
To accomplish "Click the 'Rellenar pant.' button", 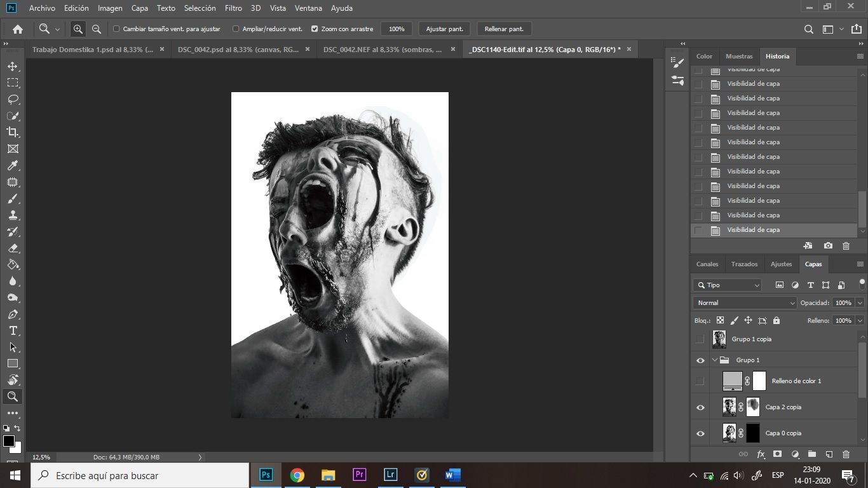I will pos(504,29).
